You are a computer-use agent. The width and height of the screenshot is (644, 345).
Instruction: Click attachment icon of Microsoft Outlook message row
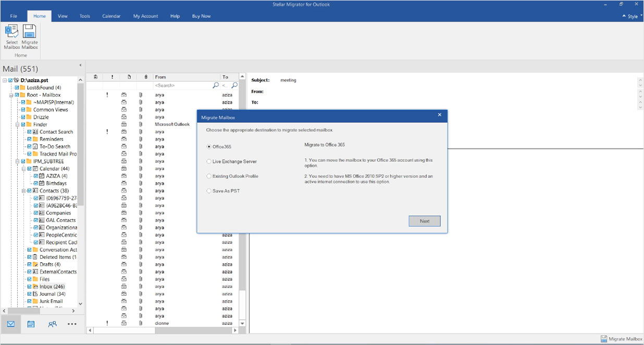[x=140, y=124]
